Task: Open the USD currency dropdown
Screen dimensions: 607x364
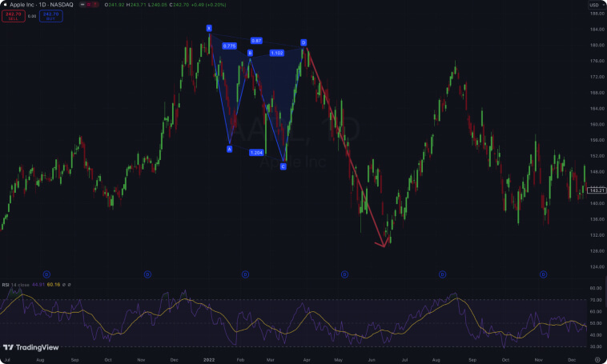Action: (x=596, y=5)
